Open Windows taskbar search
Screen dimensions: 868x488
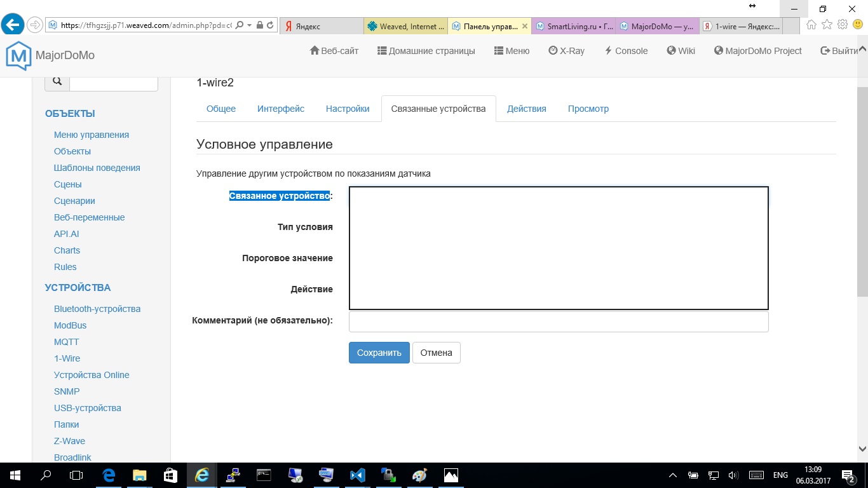(x=46, y=475)
